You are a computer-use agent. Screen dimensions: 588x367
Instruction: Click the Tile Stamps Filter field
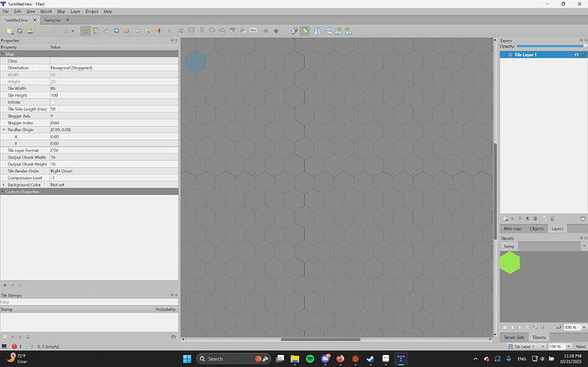pos(89,302)
